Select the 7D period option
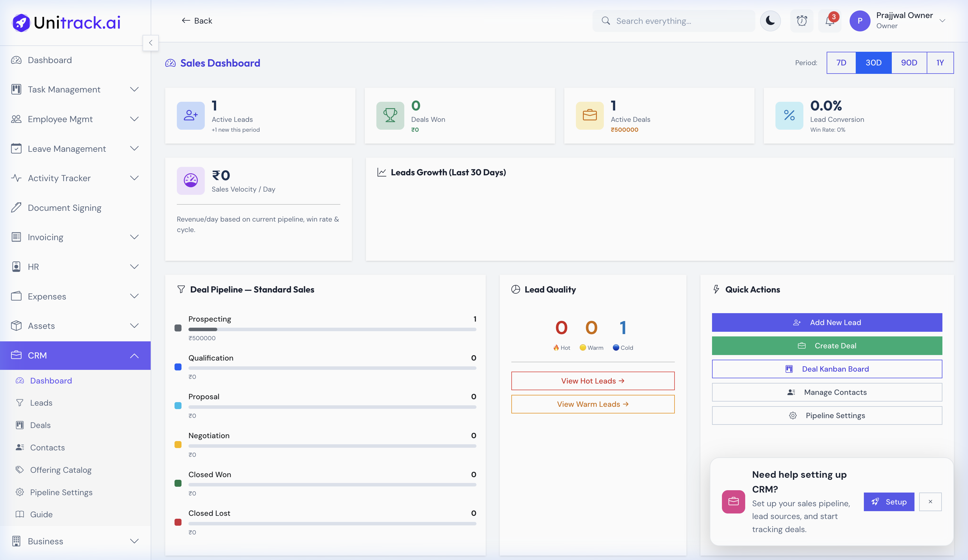 (x=841, y=63)
